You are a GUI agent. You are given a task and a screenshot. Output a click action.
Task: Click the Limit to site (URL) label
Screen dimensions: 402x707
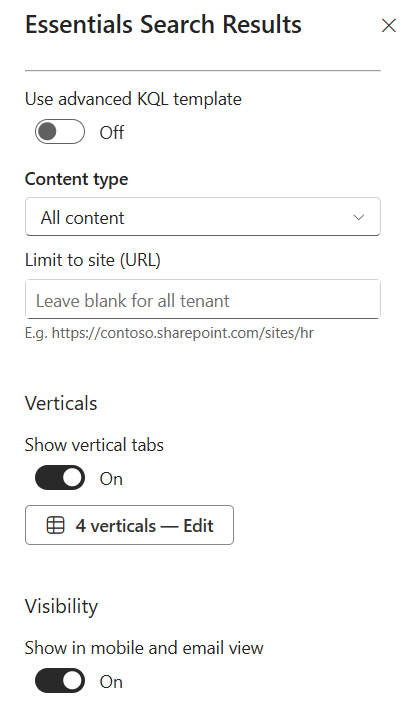click(x=93, y=260)
